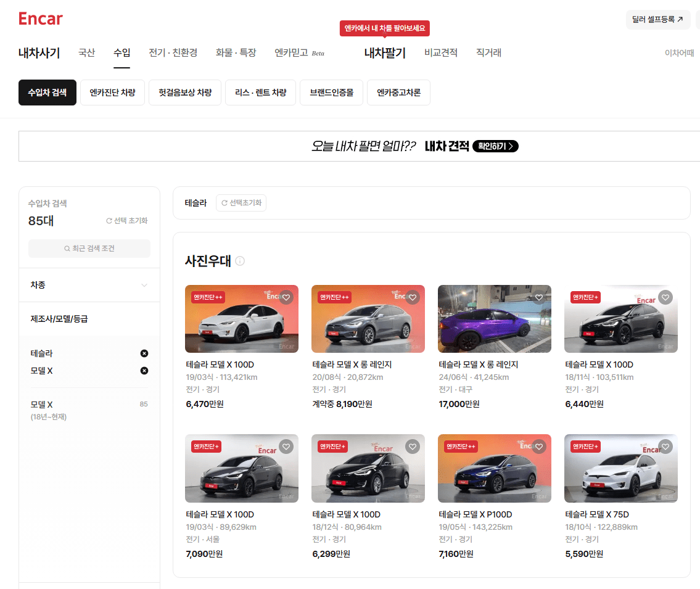Click the 5,590만원 price

[x=584, y=554]
